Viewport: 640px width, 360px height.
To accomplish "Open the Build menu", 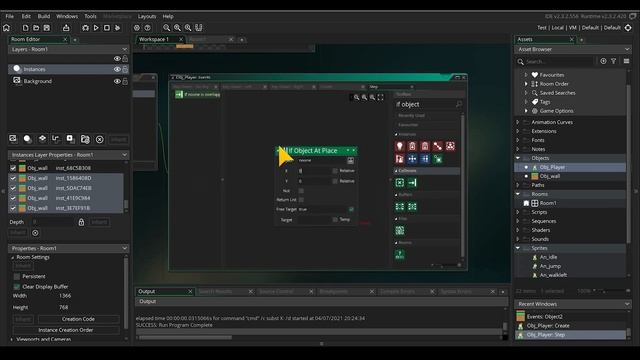I will [44, 16].
